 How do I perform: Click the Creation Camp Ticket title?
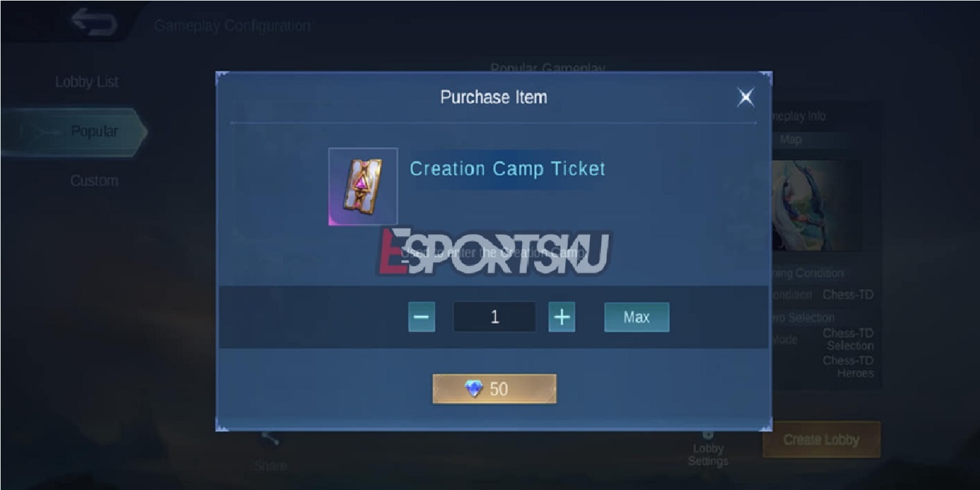pos(507,168)
